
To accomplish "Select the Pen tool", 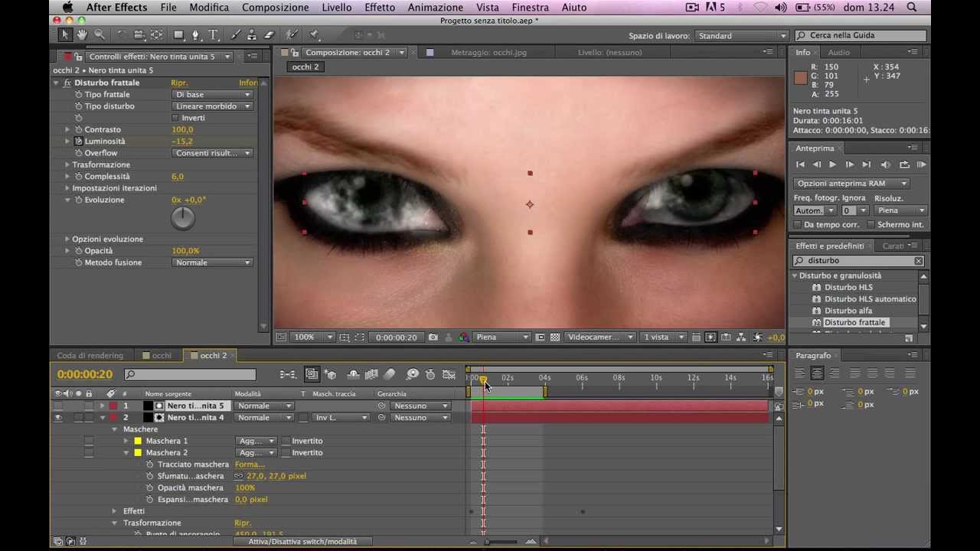I will pyautogui.click(x=196, y=35).
